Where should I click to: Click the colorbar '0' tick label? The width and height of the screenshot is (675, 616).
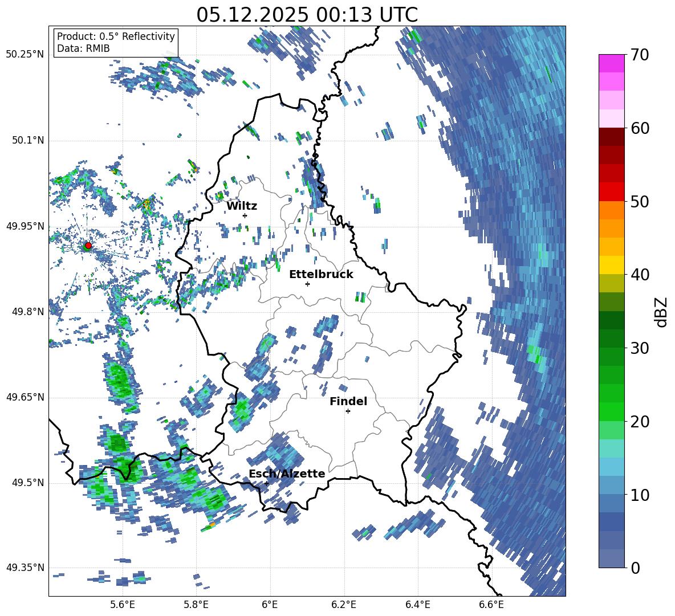635,568
